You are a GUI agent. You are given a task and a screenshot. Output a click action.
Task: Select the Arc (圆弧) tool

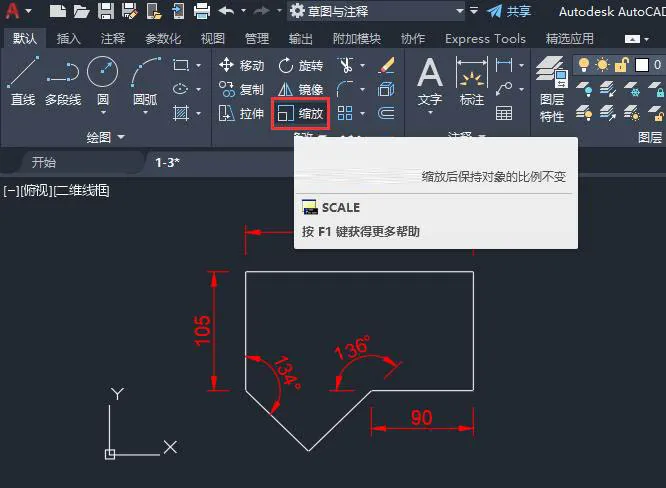coord(145,81)
